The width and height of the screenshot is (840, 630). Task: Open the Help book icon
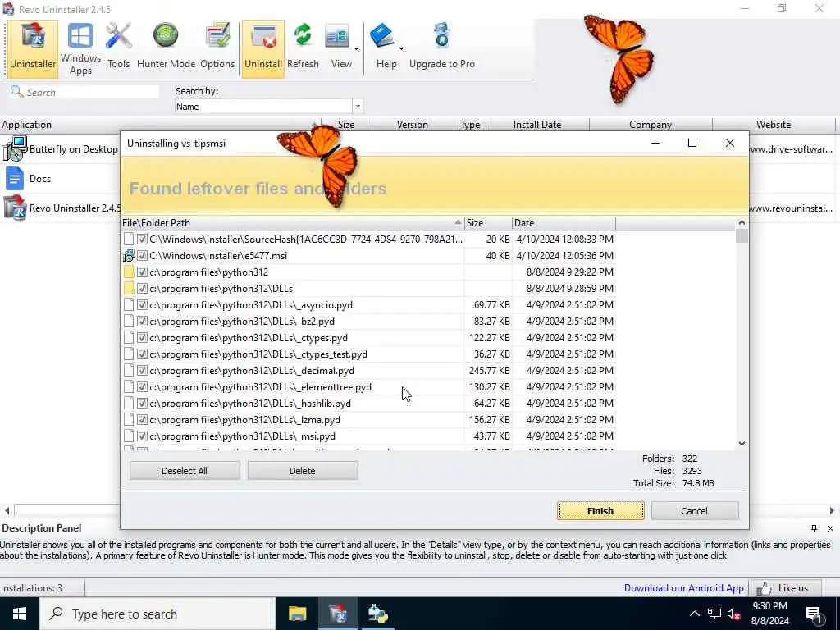[x=382, y=36]
